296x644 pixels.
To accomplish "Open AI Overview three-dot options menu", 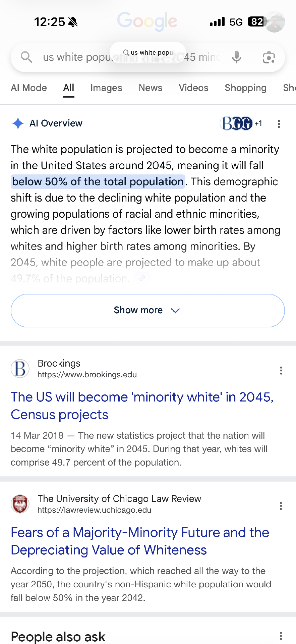I will pos(279,124).
